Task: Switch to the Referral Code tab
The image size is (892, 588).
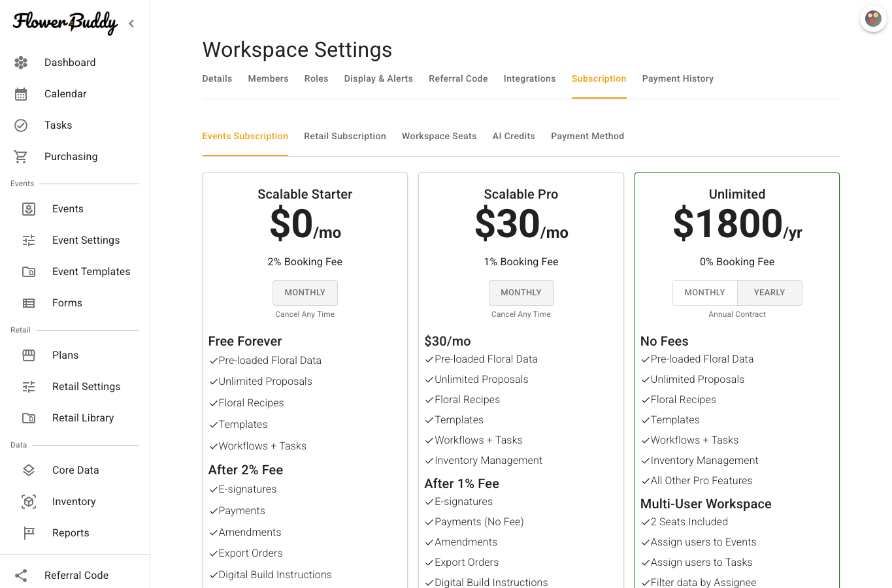Action: click(459, 79)
